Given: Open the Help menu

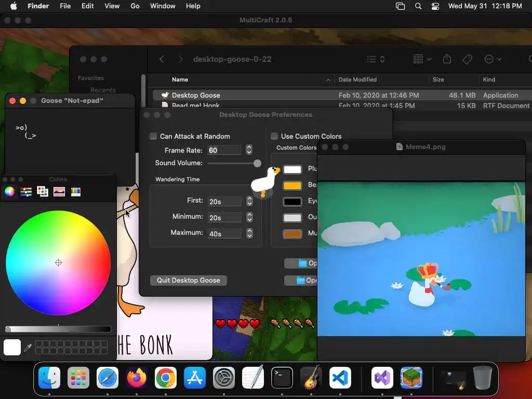Looking at the screenshot, I should click(193, 6).
